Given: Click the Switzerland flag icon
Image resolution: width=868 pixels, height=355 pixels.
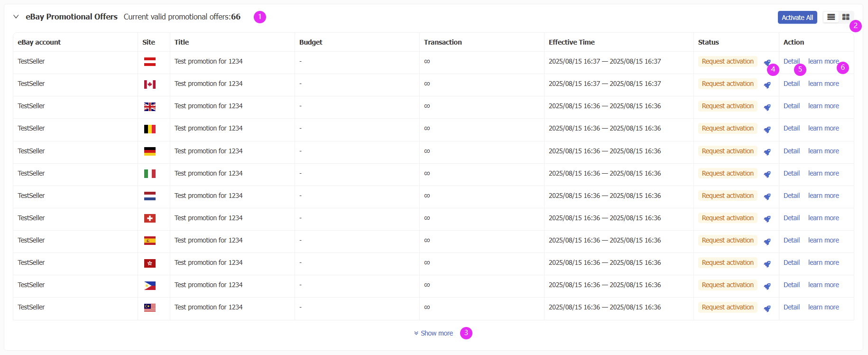Looking at the screenshot, I should point(150,218).
